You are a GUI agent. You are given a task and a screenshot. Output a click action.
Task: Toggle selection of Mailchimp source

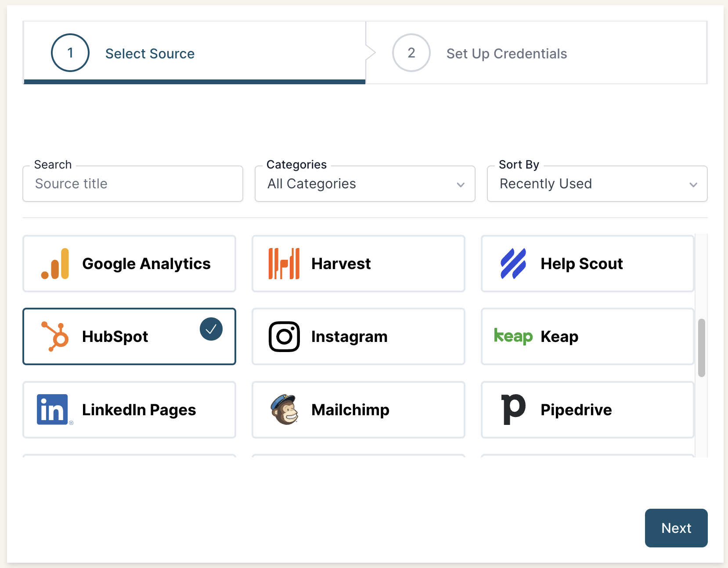click(358, 409)
